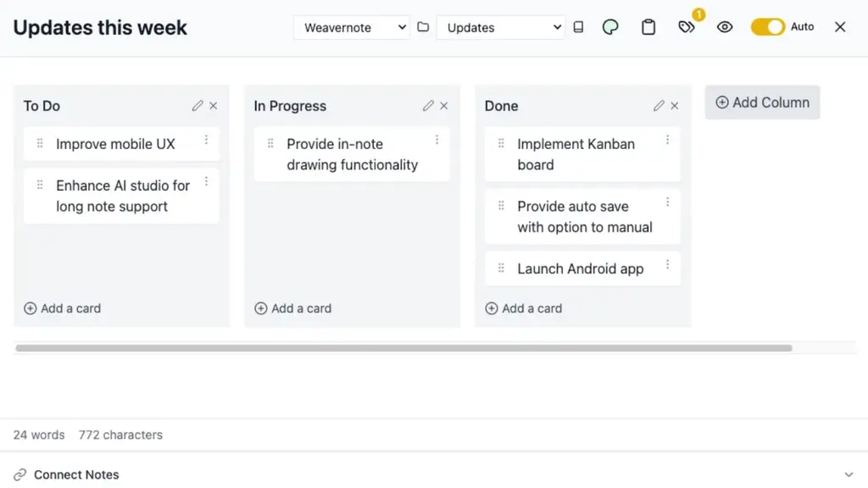
Task: Open the comment bubble icon in the toolbar
Action: (x=609, y=26)
